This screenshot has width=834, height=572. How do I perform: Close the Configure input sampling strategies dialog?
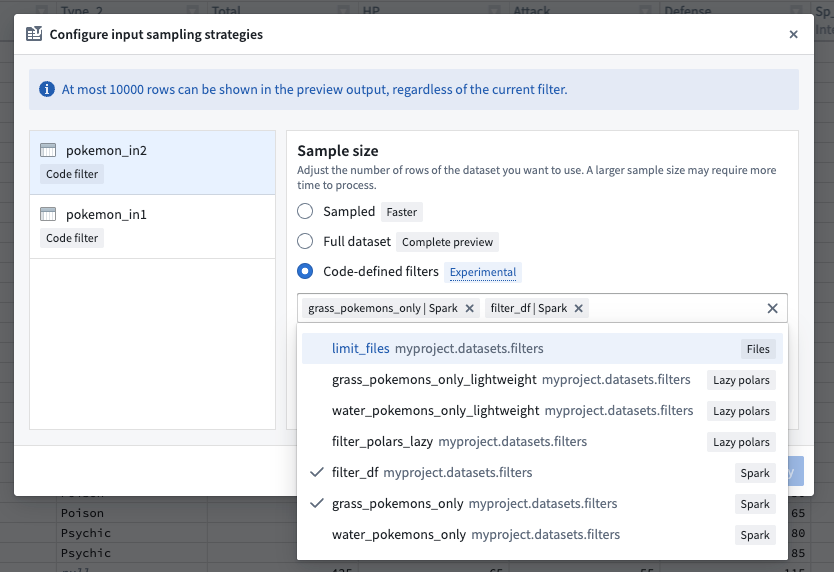pyautogui.click(x=793, y=35)
